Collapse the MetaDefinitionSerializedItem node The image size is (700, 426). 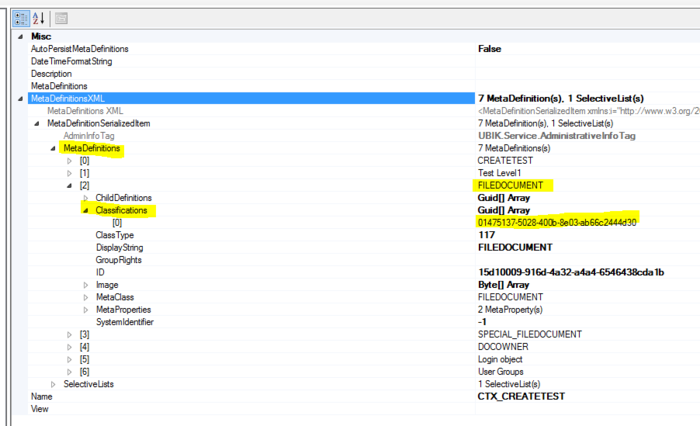click(38, 123)
